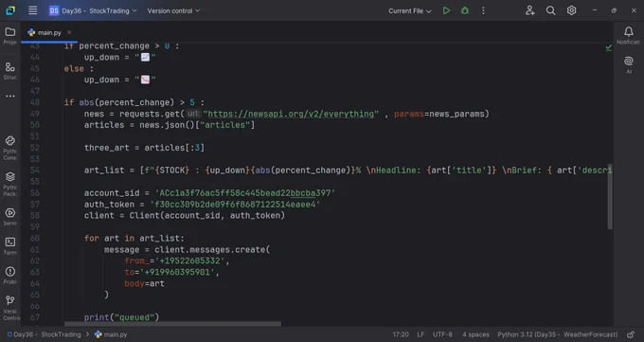Expand the Version control dropdown

[x=173, y=10]
